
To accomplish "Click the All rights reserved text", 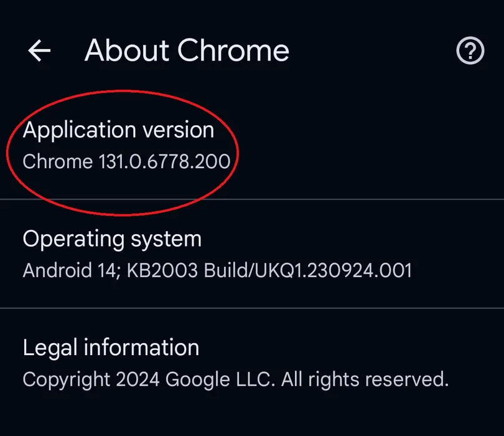I will pyautogui.click(x=365, y=379).
